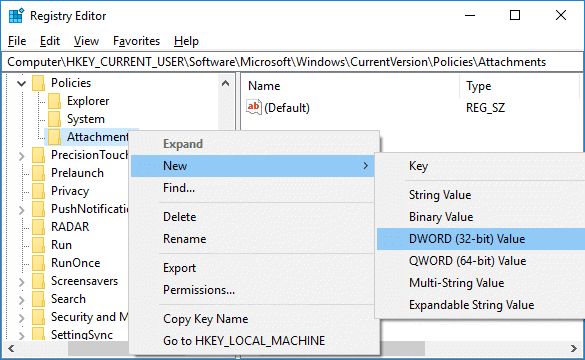The width and height of the screenshot is (585, 360).
Task: Click the REG_SZ type cell
Action: click(485, 108)
